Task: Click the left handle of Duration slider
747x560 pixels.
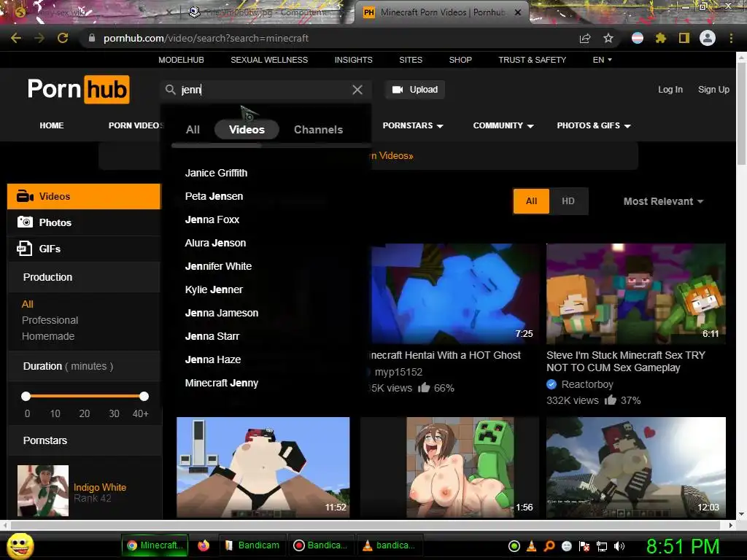Action: [26, 396]
